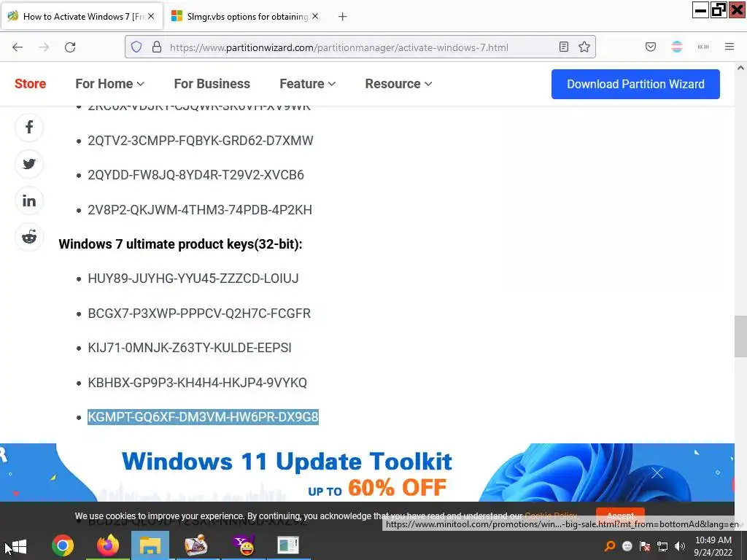Screen dimensions: 747x560
Task: Click the key KBHBX-GP9P3-KH4H4-HKJP4-9VYKQ
Action: (x=197, y=383)
